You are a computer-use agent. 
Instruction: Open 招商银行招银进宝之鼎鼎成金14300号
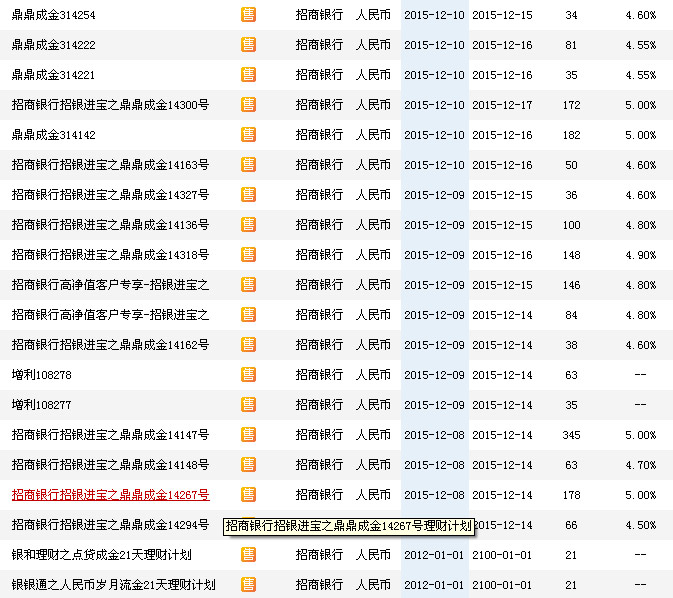tap(110, 105)
